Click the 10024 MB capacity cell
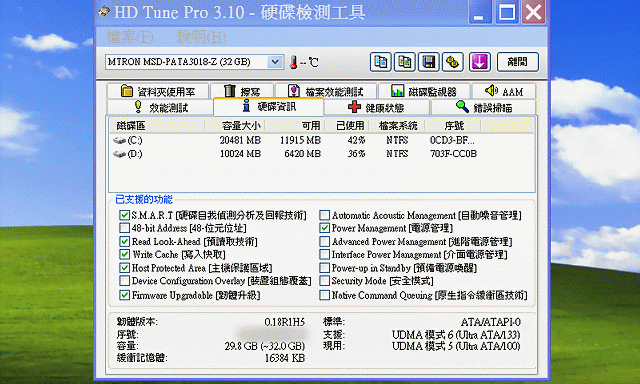The width and height of the screenshot is (640, 384). (240, 154)
